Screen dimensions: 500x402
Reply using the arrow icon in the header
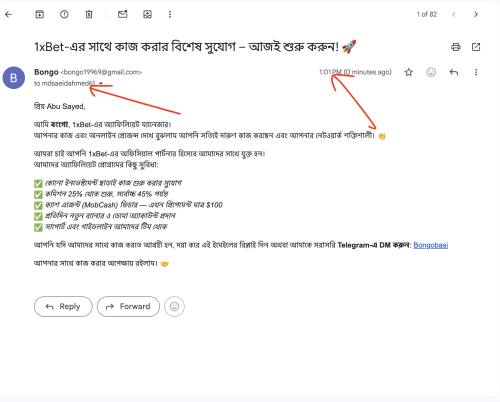[454, 72]
